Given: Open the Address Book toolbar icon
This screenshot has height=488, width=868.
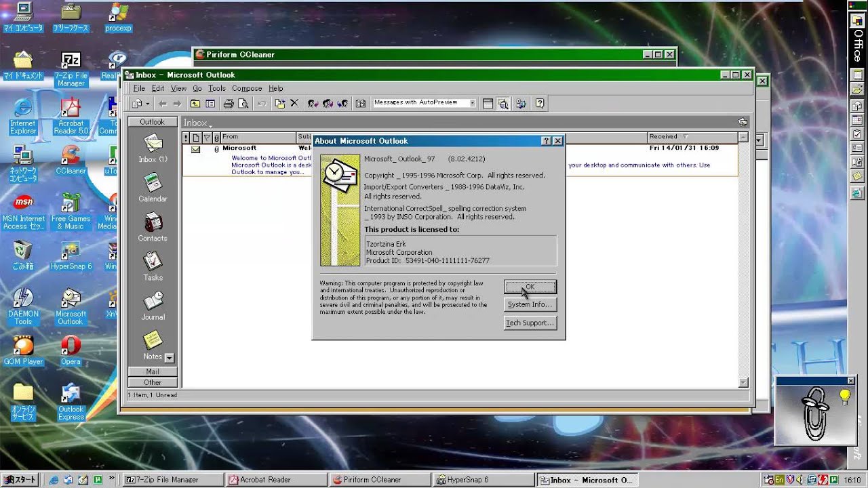Looking at the screenshot, I should tap(361, 104).
